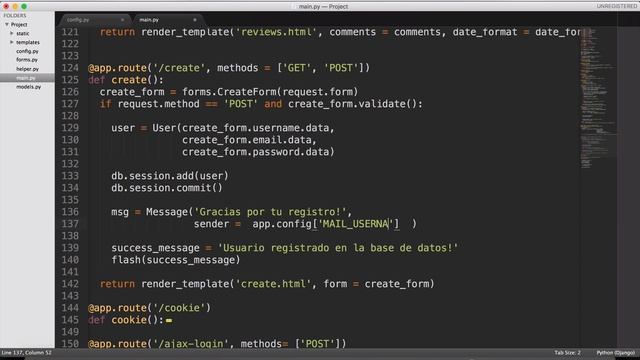Click the 'Gracias por tu registro!' string
Image resolution: width=640 pixels, height=360 pixels.
[x=270, y=212]
